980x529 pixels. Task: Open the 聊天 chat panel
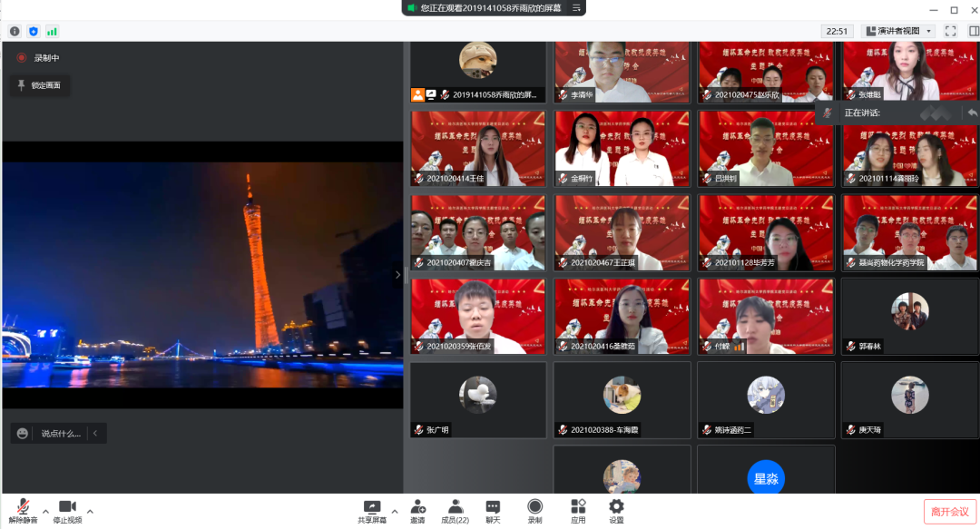493,510
